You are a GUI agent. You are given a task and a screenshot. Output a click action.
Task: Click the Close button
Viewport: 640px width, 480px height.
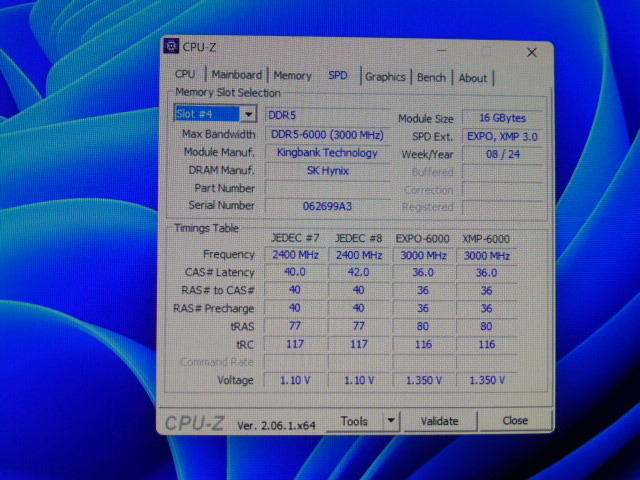tap(515, 420)
